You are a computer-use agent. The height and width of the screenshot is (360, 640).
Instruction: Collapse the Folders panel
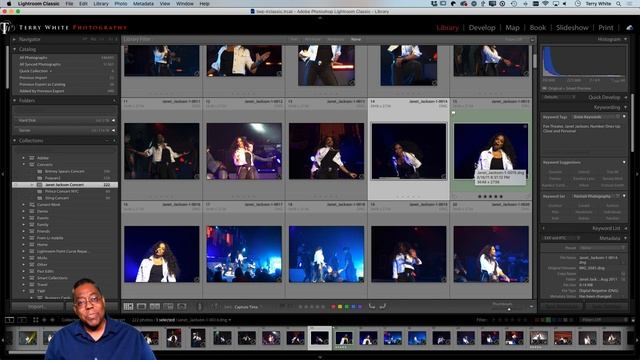15,100
